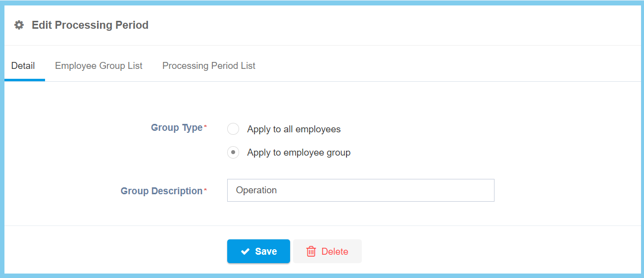Select the Apply to employee group radio button
644x278 pixels.
pos(233,153)
